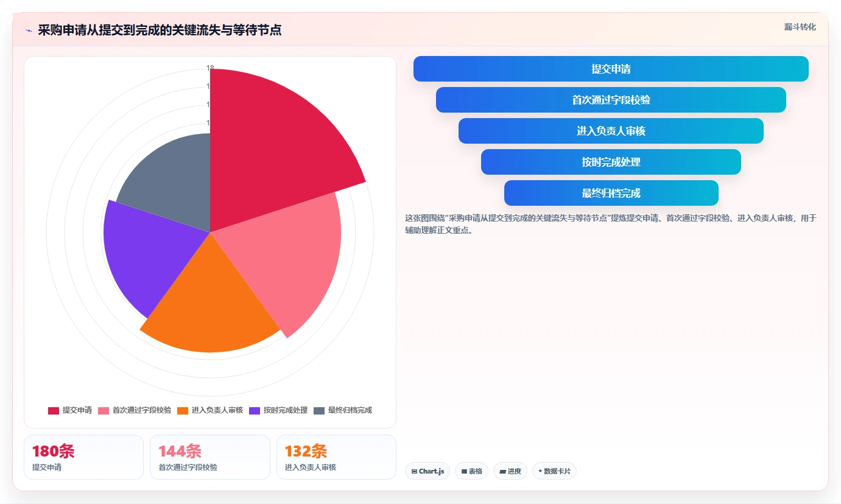Click the Chart.js tag chip
This screenshot has width=841, height=504.
point(428,471)
